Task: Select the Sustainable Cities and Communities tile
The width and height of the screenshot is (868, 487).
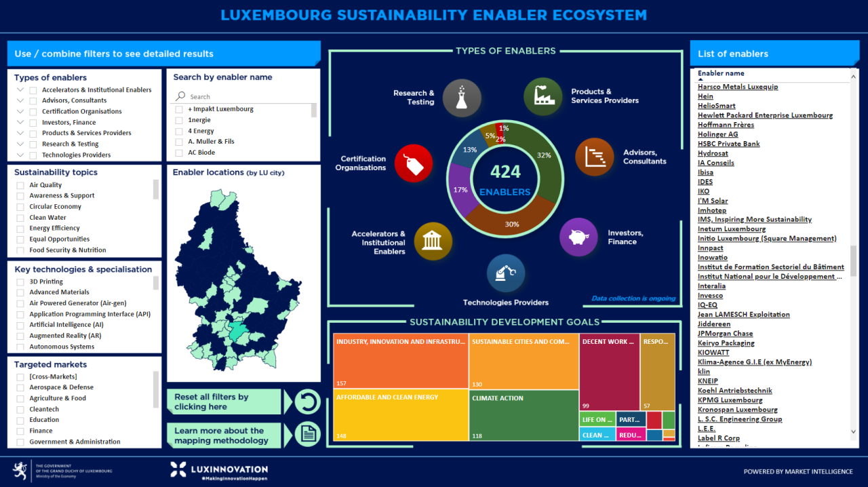Action: [x=524, y=361]
